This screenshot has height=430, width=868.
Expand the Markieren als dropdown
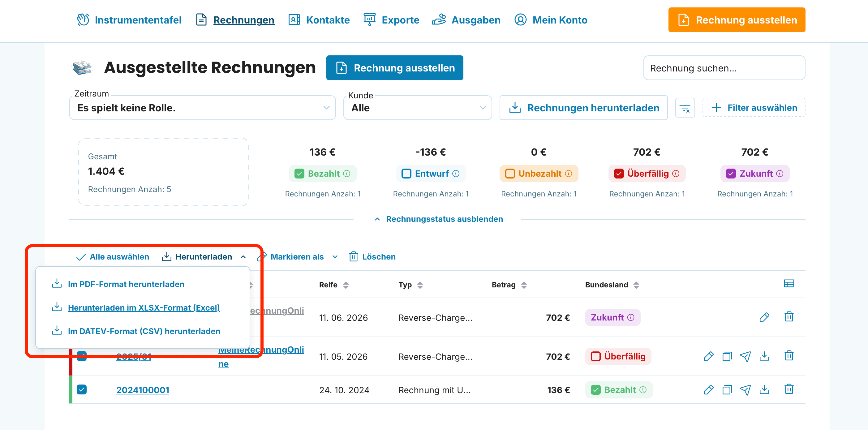pyautogui.click(x=298, y=257)
